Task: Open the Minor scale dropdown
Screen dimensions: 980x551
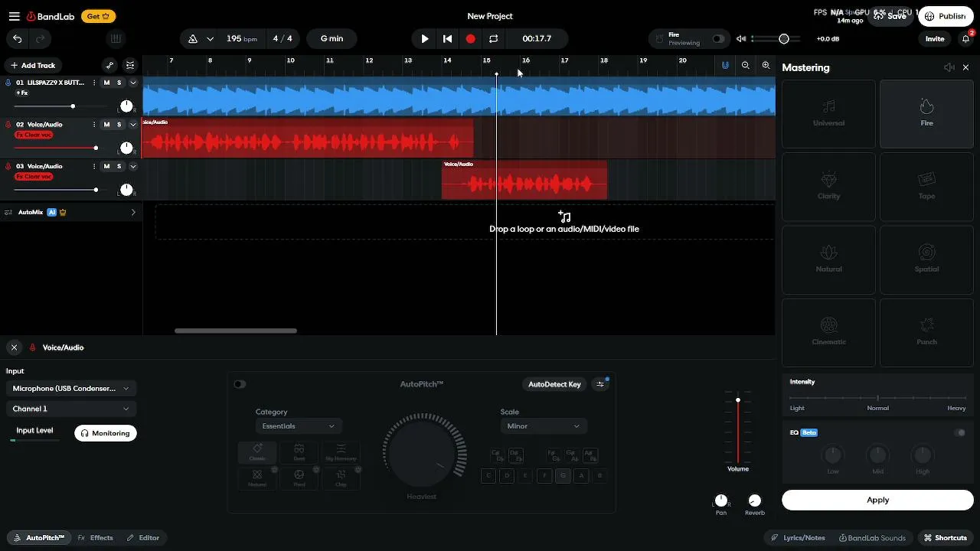Action: coord(544,426)
